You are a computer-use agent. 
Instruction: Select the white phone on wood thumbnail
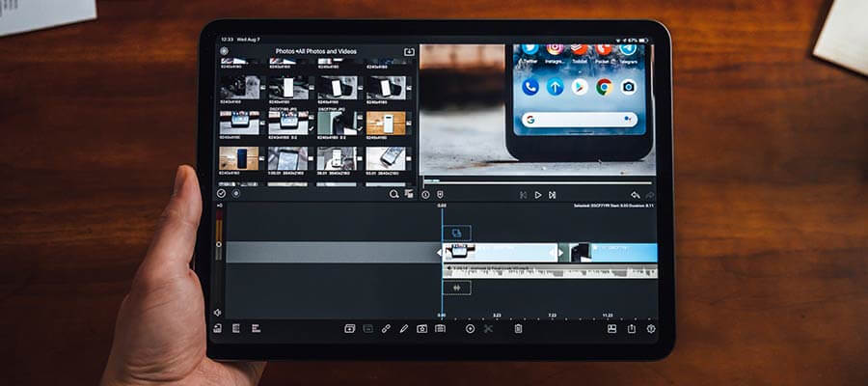tap(386, 123)
